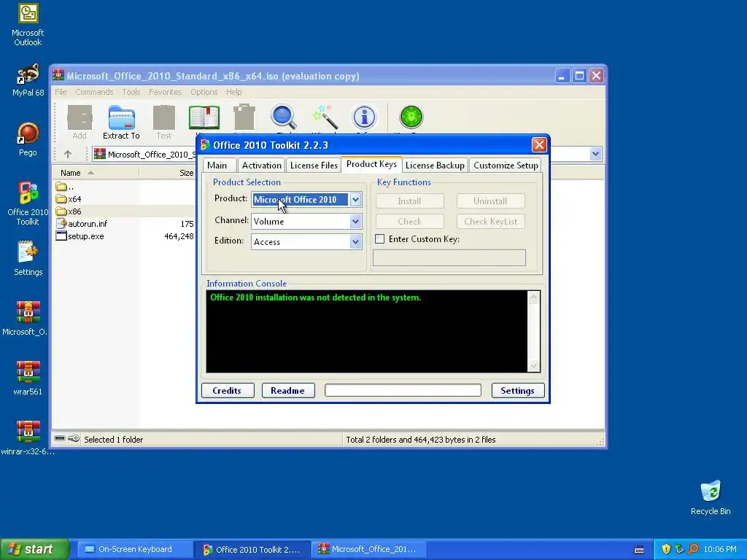Click WinRAR Delete trash icon
This screenshot has width=747, height=560.
point(244,117)
